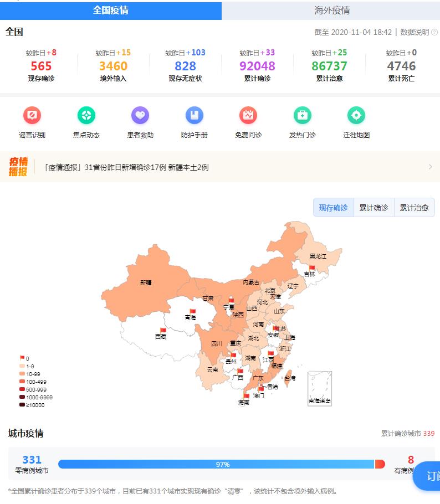Switch map to 累计治愈 view
The height and width of the screenshot is (504, 440).
(x=414, y=208)
